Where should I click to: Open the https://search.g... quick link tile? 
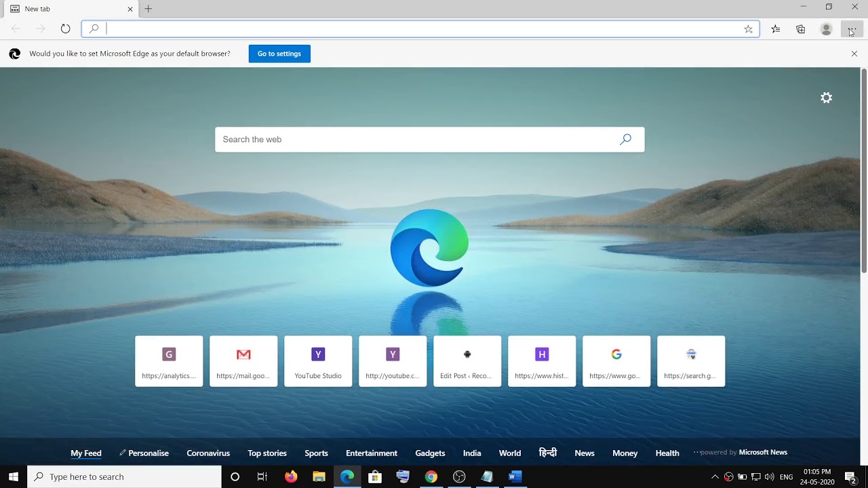coord(691,361)
